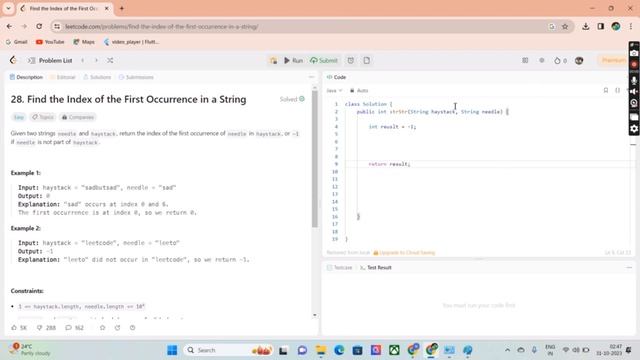The width and height of the screenshot is (640, 360).
Task: Share the problem icon
Action: [x=118, y=328]
